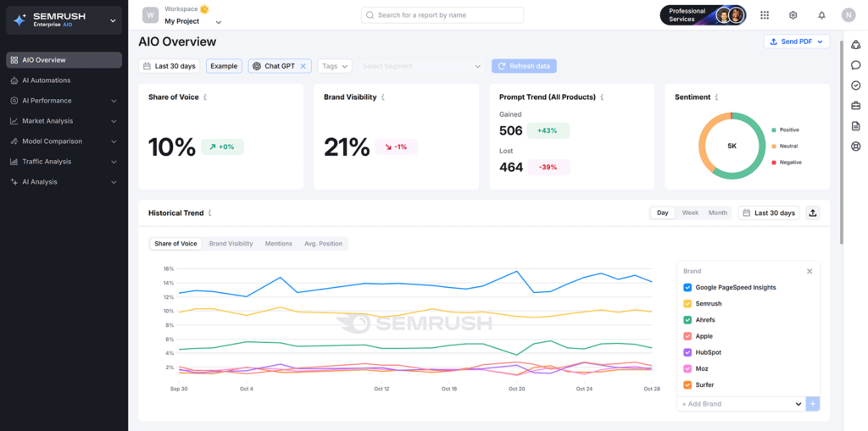The width and height of the screenshot is (868, 431).
Task: Click the report search field
Action: pyautogui.click(x=442, y=15)
